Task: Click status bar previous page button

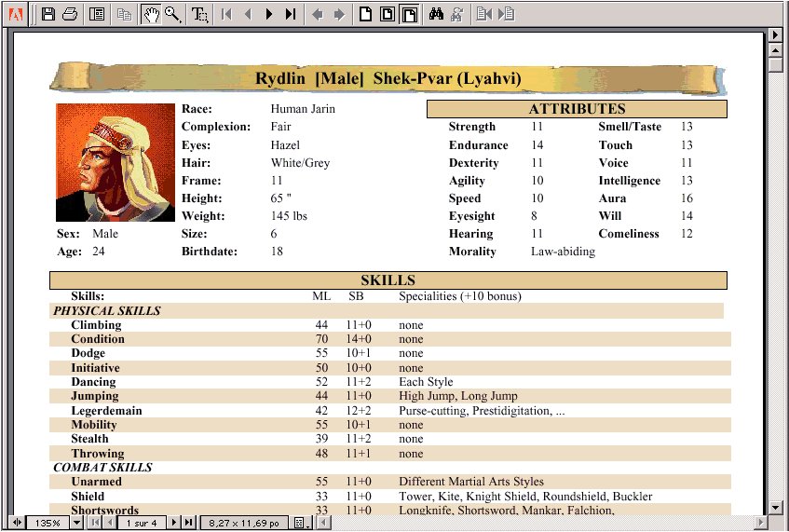Action: pyautogui.click(x=110, y=523)
